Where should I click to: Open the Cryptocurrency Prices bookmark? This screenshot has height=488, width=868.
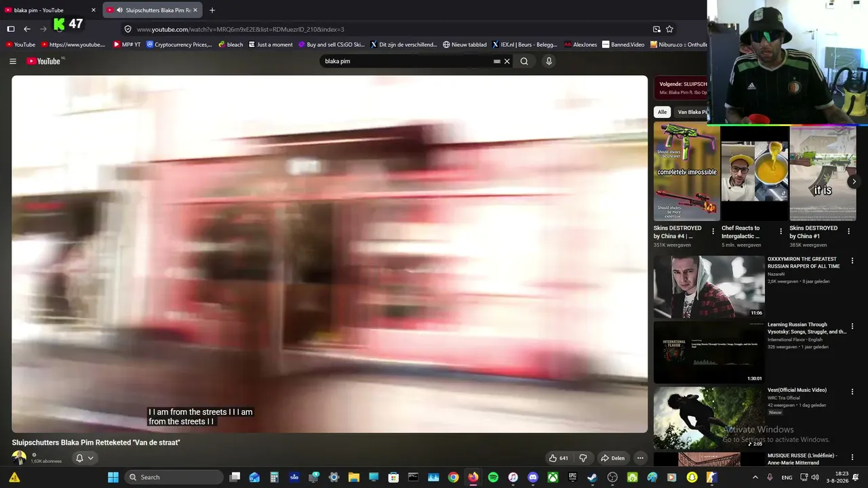pyautogui.click(x=180, y=45)
